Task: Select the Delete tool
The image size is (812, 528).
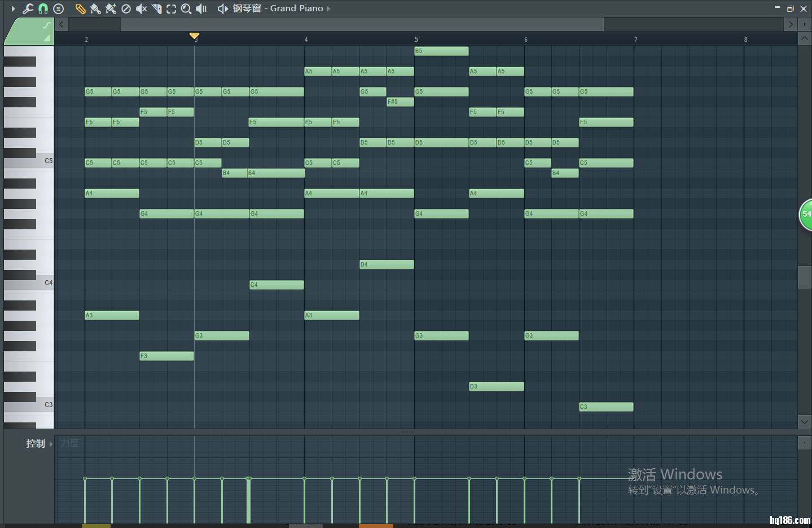Action: (x=126, y=8)
